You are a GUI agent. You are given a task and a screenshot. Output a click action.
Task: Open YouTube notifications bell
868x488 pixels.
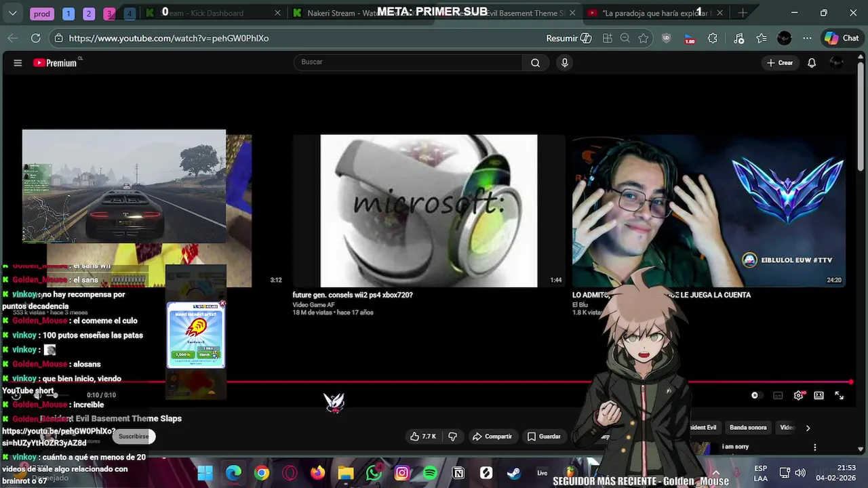812,63
